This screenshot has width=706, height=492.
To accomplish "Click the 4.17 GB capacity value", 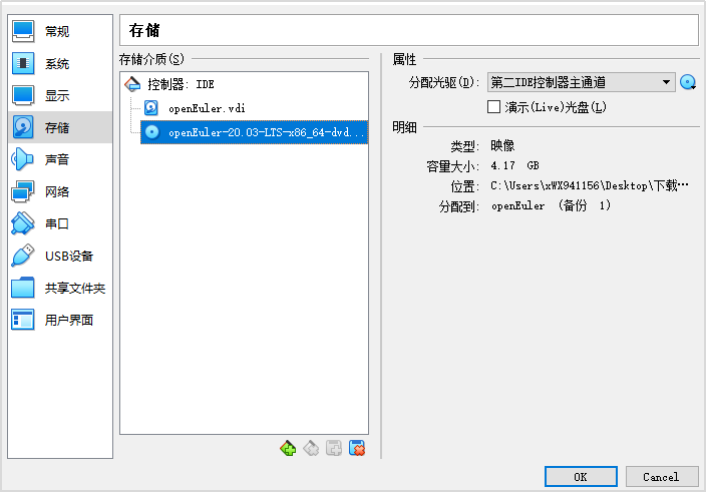I will [515, 166].
